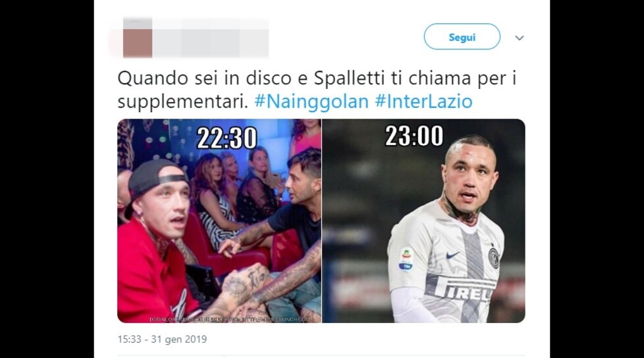Click the tweet timestamp 15:33 - 31 gen 2019

[x=162, y=339]
